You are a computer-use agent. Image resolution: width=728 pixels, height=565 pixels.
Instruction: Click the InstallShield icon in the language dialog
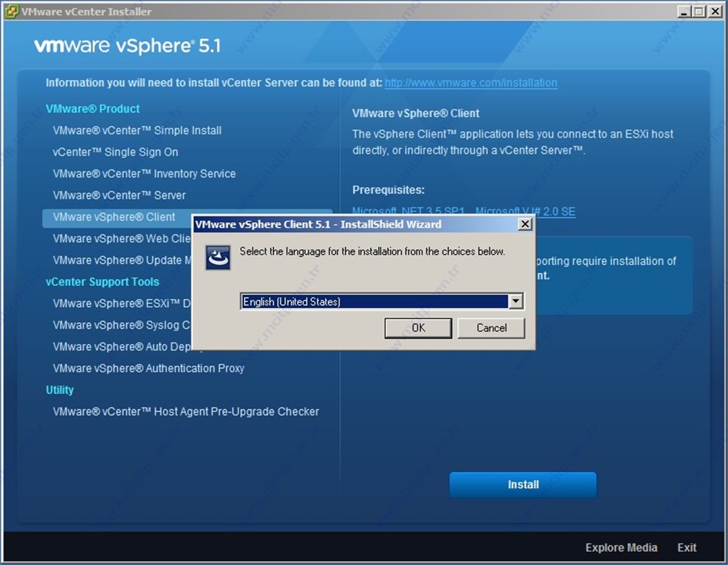coord(218,258)
